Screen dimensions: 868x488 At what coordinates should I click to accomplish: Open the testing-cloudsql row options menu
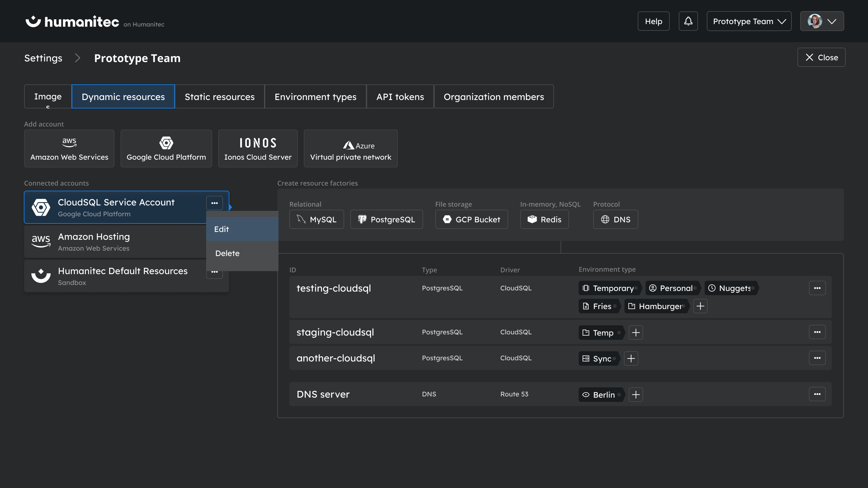817,288
